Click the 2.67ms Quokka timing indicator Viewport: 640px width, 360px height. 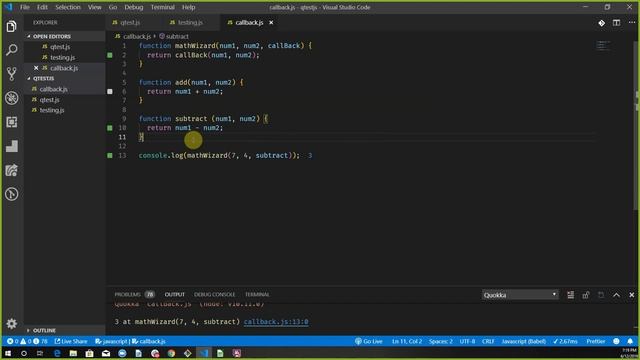point(565,341)
